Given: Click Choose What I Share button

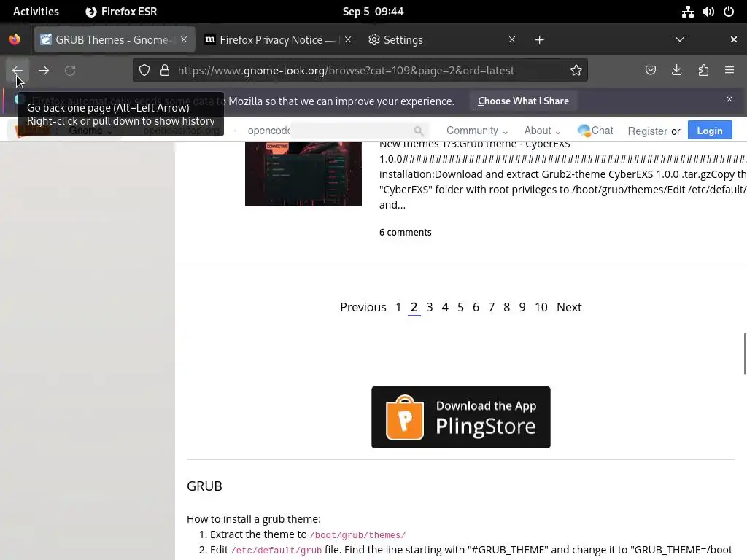Looking at the screenshot, I should 523,101.
